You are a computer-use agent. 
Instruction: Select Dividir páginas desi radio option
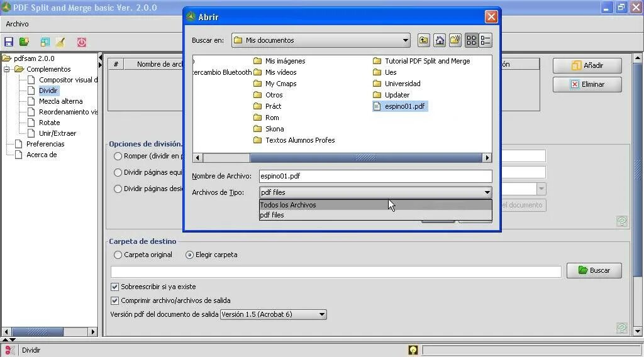point(118,189)
